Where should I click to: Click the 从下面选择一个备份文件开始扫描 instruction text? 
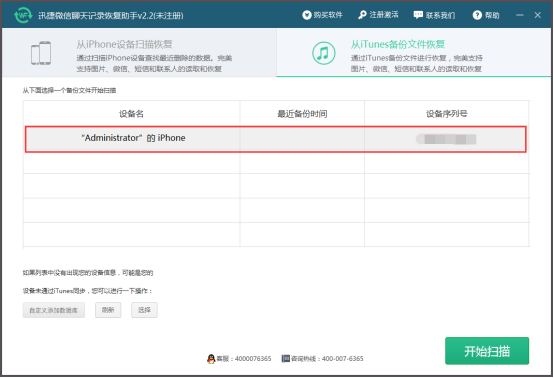(69, 90)
